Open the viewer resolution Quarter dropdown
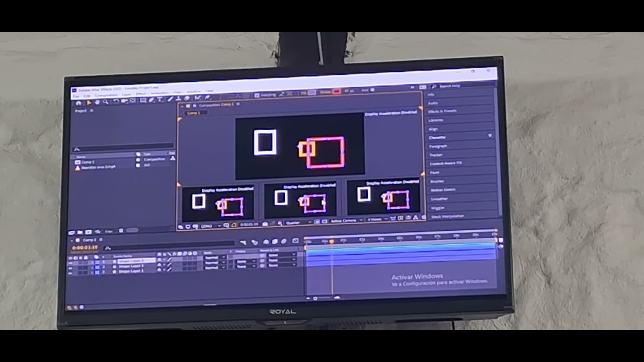Screen dimensions: 644x362 298,223
